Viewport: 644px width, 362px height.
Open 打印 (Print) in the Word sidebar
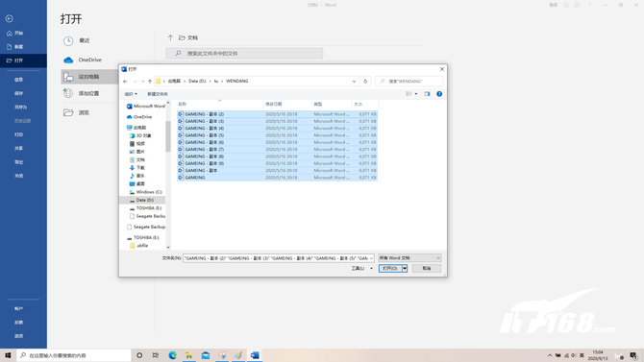pos(18,134)
